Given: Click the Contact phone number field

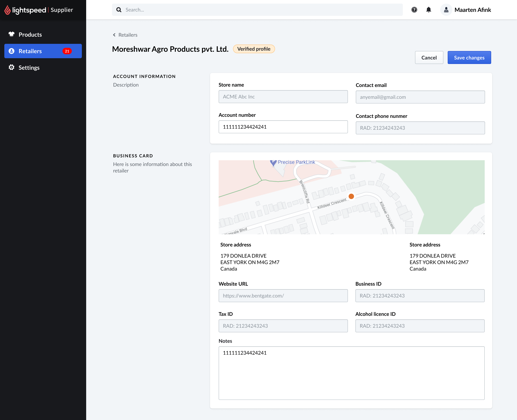Looking at the screenshot, I should click(420, 128).
